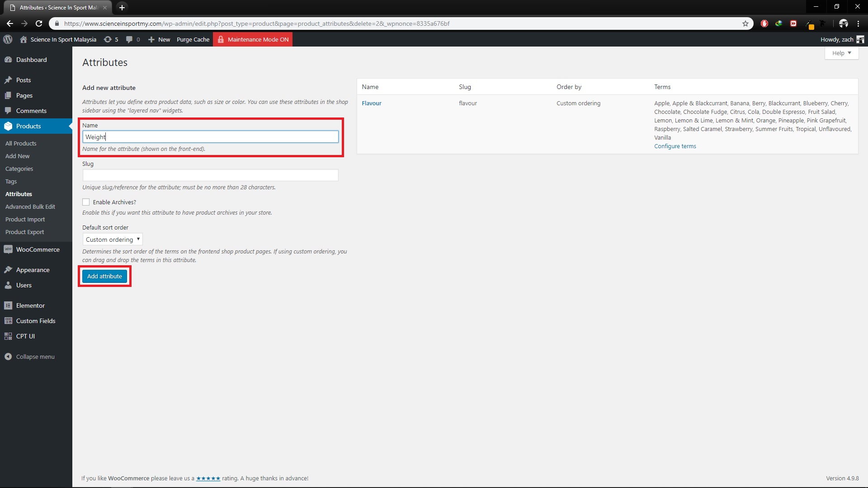Click the Dashboard gauge icon
This screenshot has width=868, height=488.
(x=8, y=60)
